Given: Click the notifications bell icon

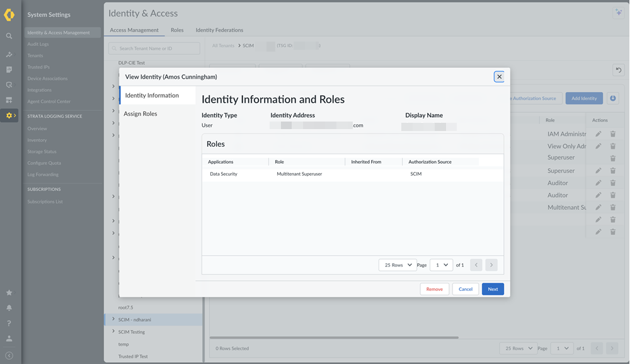Looking at the screenshot, I should 9,308.
